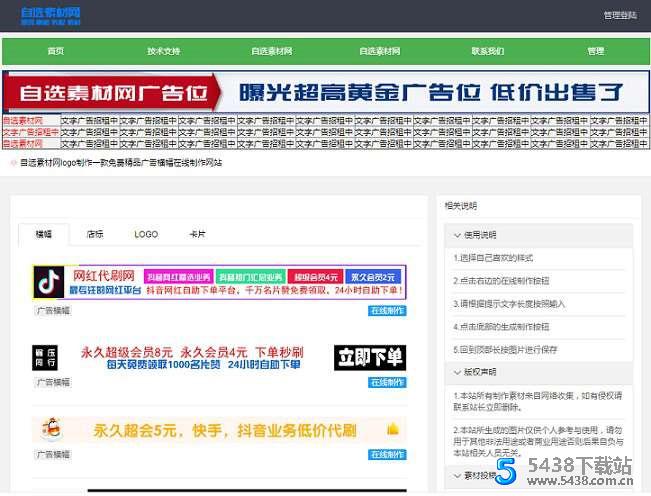651x496 pixels.
Task: Click the 自选素材网广告位 banner advertisement
Action: point(326,92)
